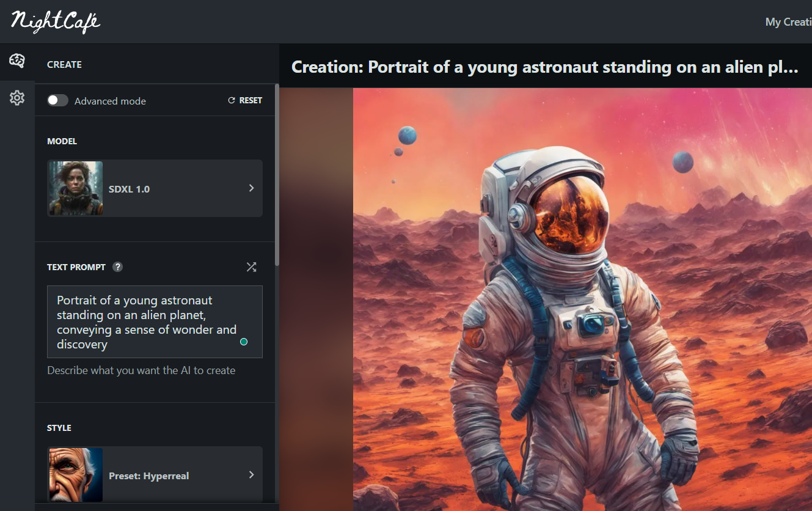
Task: Click the left panel vertical scrollbar
Action: click(x=277, y=177)
